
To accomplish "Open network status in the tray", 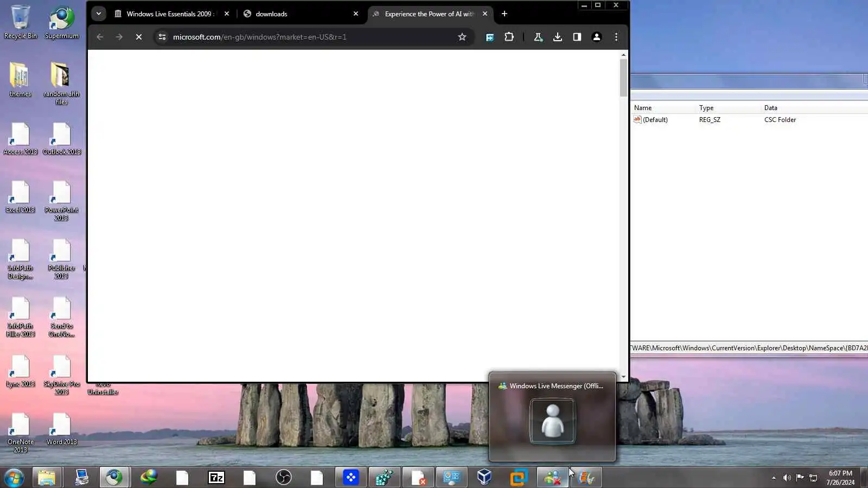I will (813, 478).
